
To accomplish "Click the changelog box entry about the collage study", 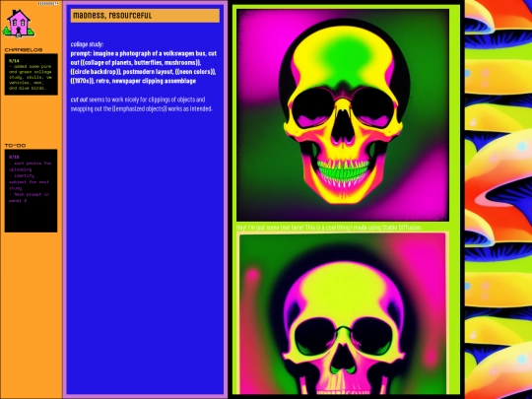I will pos(32,74).
